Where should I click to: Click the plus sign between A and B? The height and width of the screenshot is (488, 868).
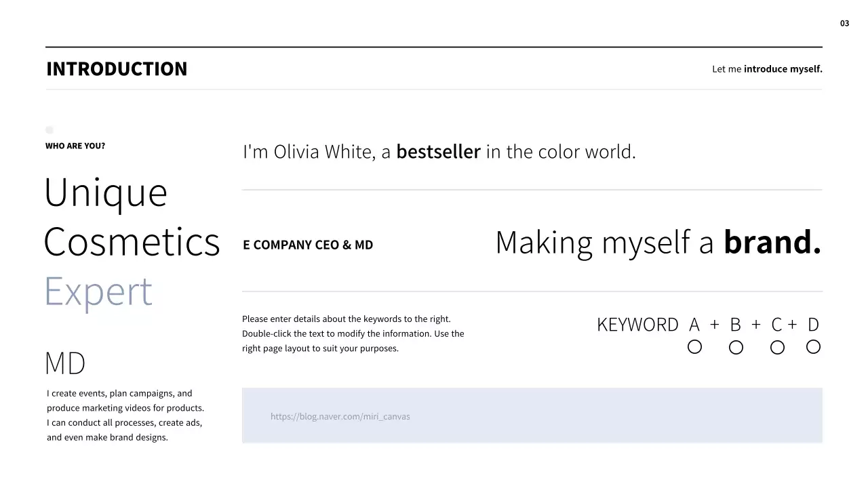tap(714, 325)
